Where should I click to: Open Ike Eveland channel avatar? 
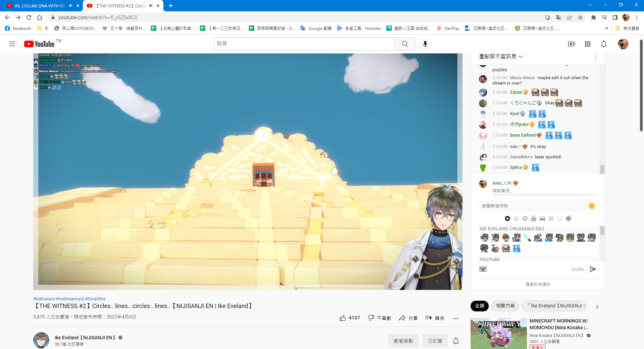point(41,340)
